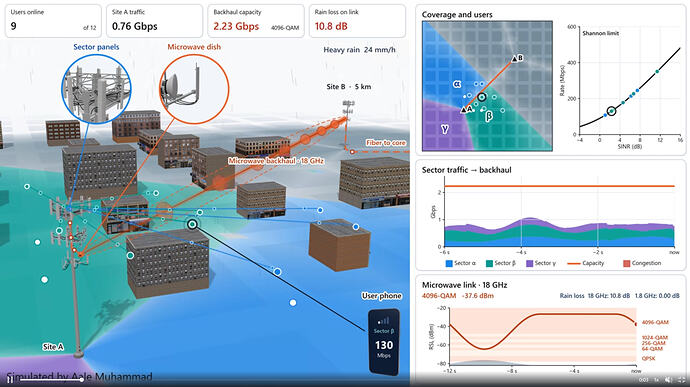The width and height of the screenshot is (690, 387).
Task: Toggle Congestion in the traffic legend
Action: click(x=642, y=263)
